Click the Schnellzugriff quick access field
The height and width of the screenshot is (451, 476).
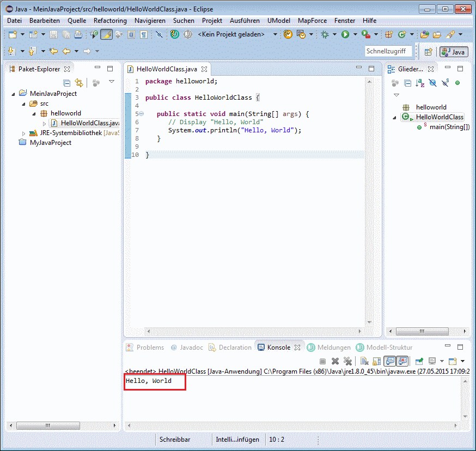click(x=389, y=51)
